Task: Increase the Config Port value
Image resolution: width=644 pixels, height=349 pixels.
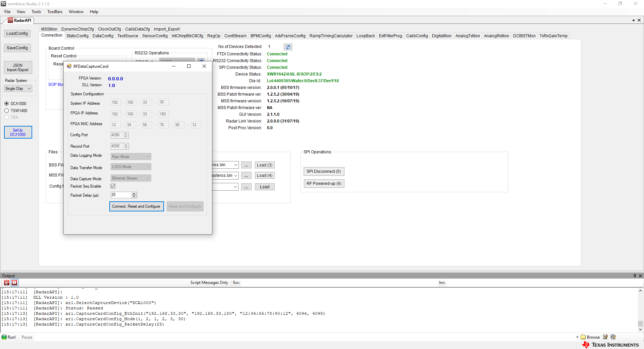Action: (126, 134)
